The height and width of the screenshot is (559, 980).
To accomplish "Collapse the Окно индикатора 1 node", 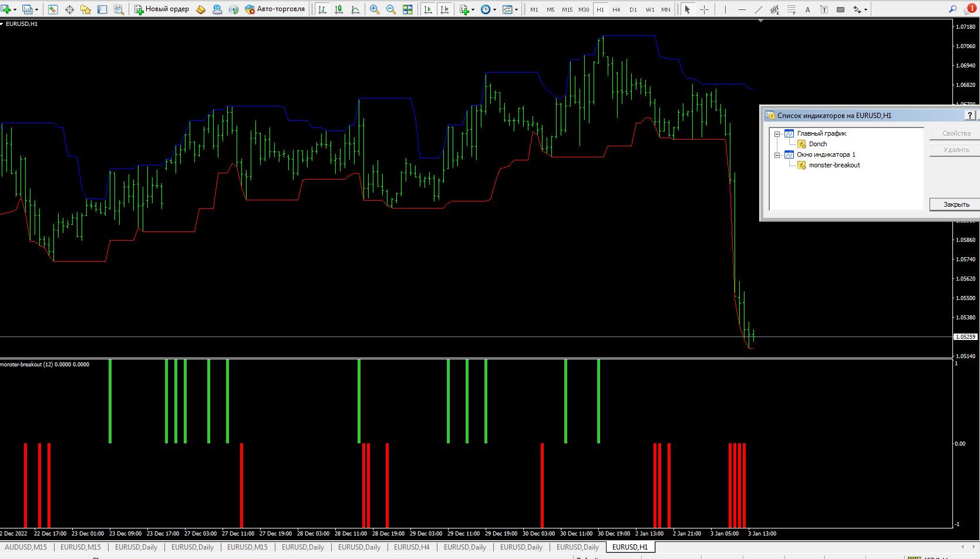I will [x=777, y=155].
